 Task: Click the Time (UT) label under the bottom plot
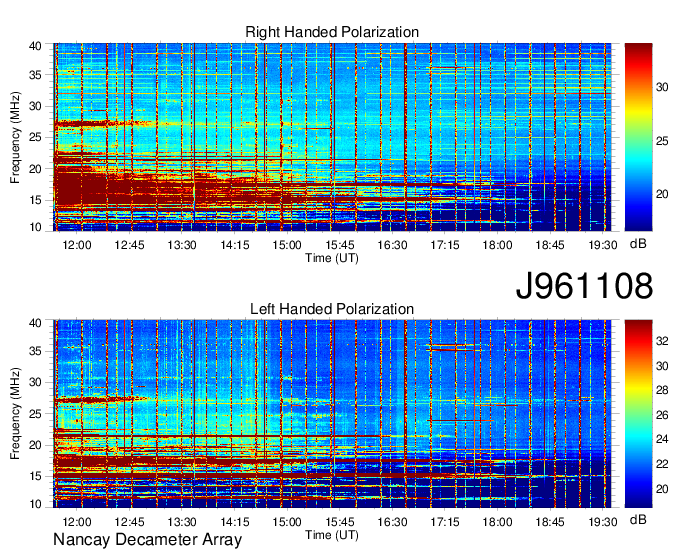tap(332, 535)
